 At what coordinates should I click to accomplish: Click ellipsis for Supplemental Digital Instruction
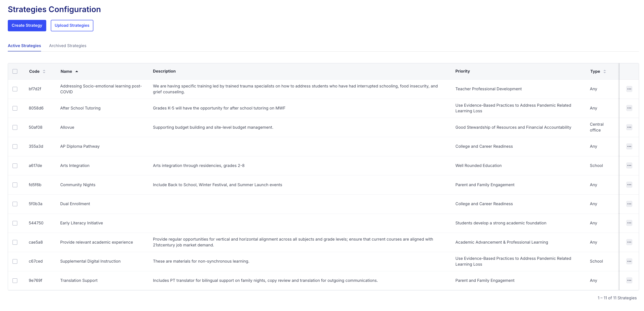(x=629, y=261)
